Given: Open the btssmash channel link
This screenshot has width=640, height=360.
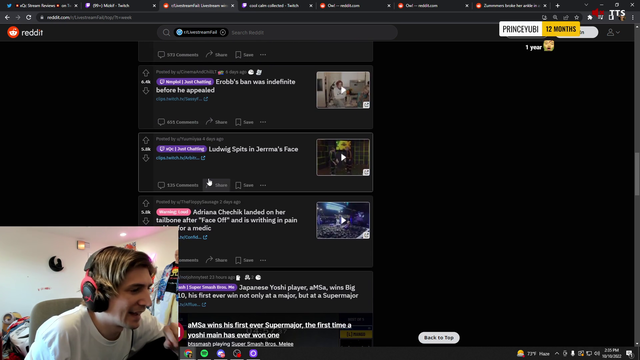Looking at the screenshot, I should 199,344.
